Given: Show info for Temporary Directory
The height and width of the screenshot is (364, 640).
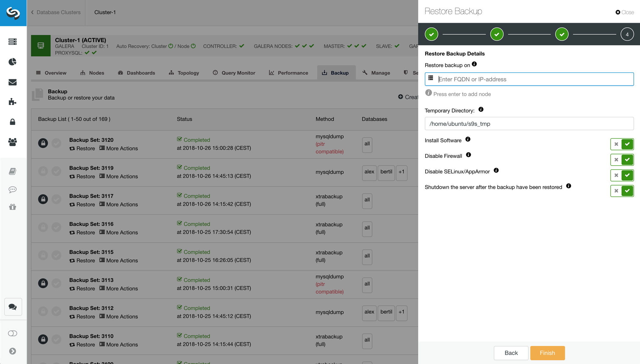Looking at the screenshot, I should tap(481, 110).
